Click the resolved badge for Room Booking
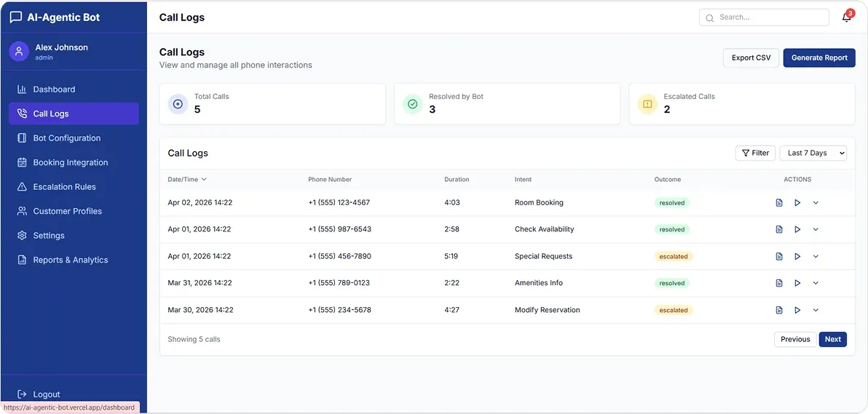Image resolution: width=868 pixels, height=414 pixels. 672,202
